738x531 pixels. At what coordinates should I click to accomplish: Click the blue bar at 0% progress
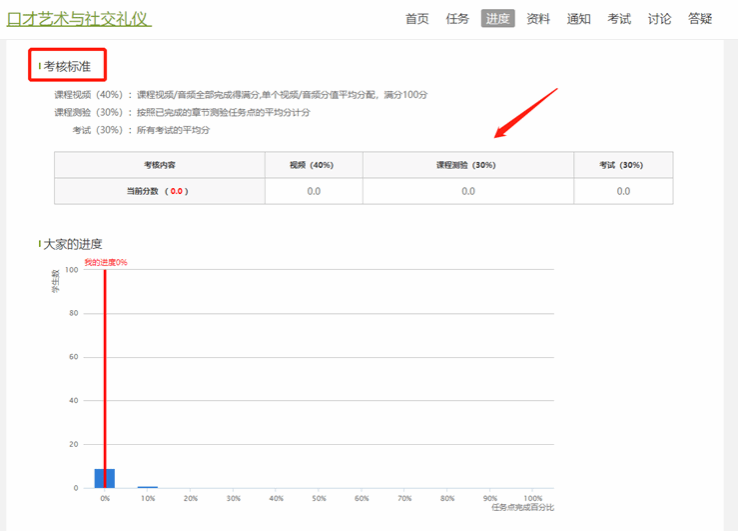click(x=105, y=478)
